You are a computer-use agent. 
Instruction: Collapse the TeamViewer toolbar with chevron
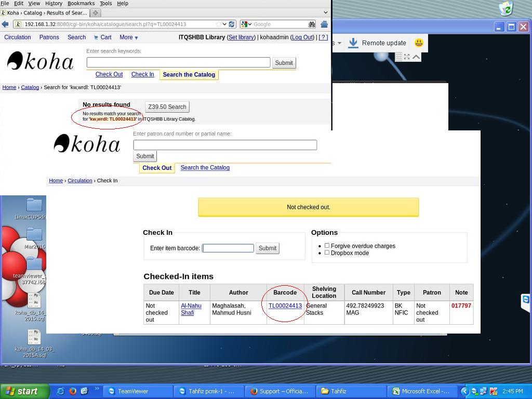click(416, 57)
